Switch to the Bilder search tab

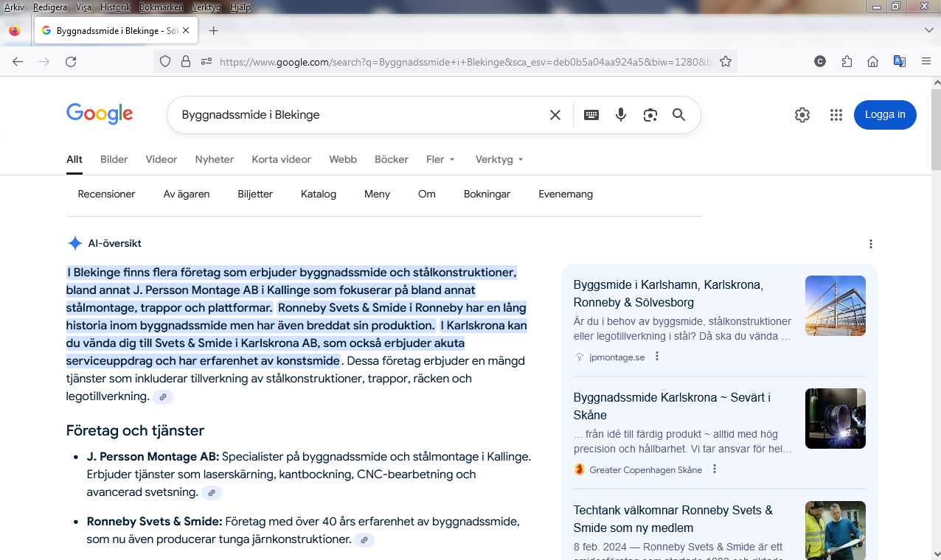[114, 159]
